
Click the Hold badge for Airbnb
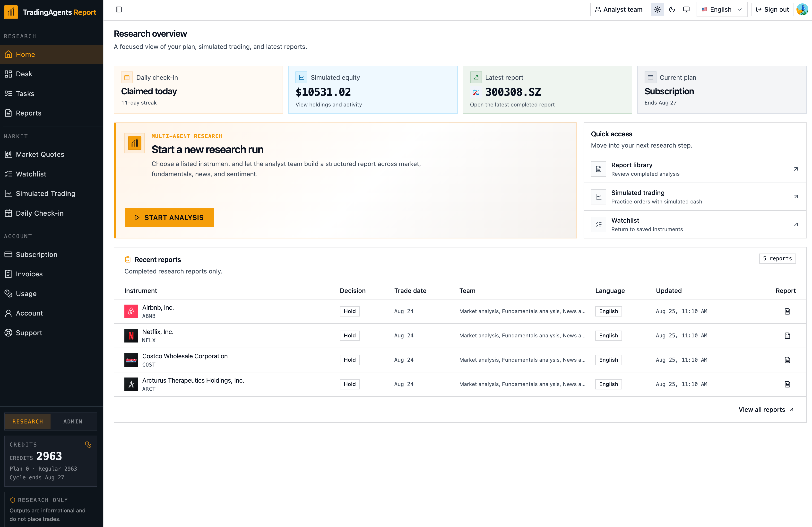(x=349, y=311)
